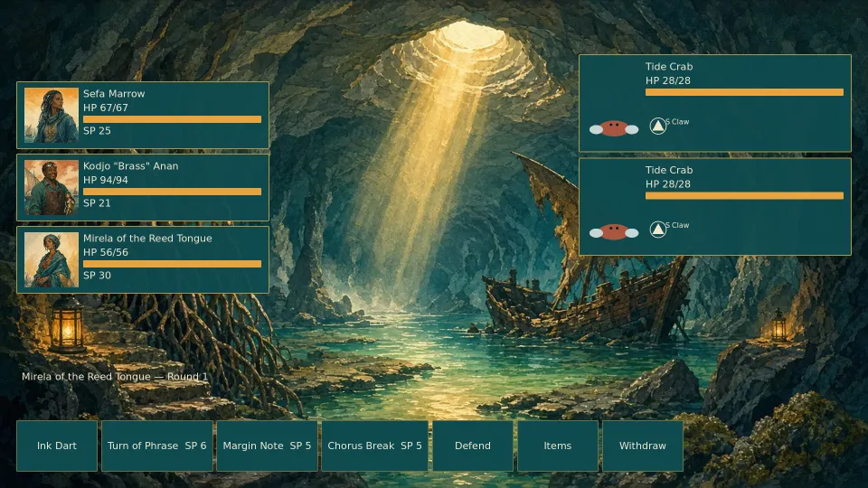
Task: Click the "Mirela of the Reed Tongue — Round 1" status
Action: [115, 377]
